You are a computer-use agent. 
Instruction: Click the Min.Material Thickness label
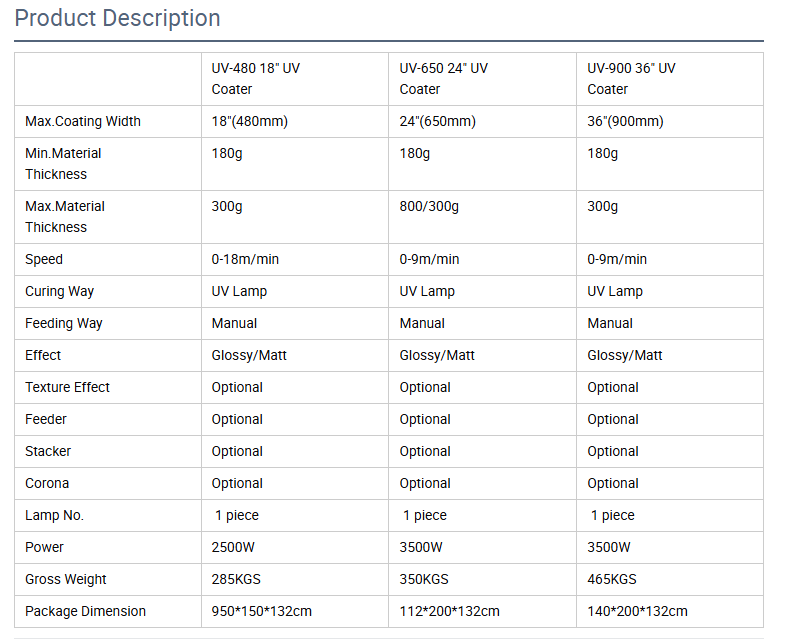(x=63, y=164)
